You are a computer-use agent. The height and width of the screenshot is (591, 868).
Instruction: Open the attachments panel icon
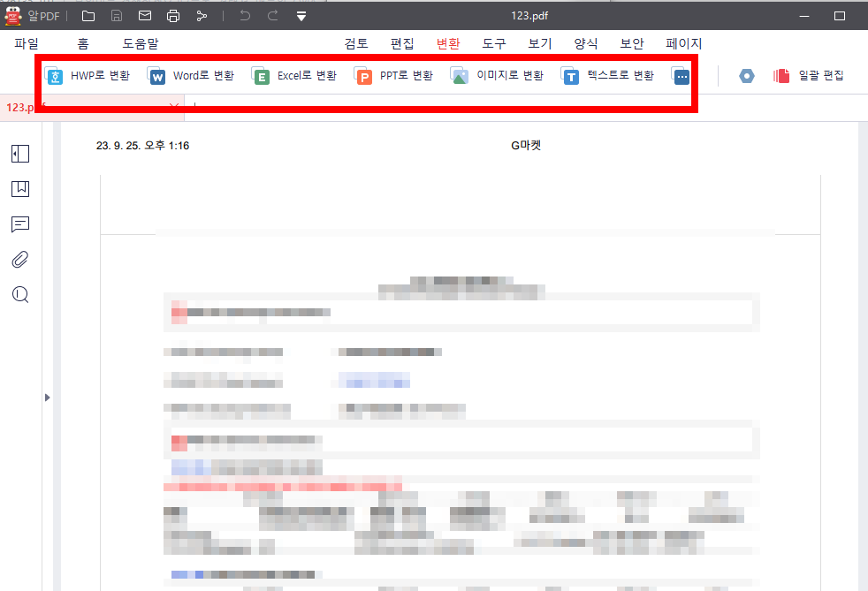click(x=19, y=259)
